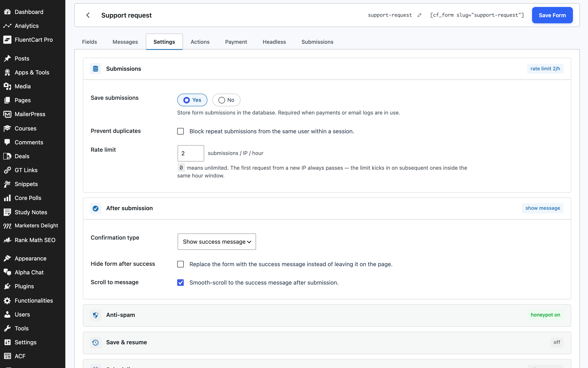588x368 pixels.
Task: Click the MailerPress envelope icon
Action: coord(7,114)
